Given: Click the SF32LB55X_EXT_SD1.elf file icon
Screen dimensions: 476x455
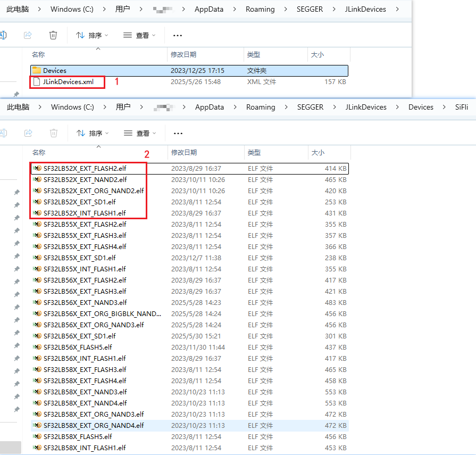Looking at the screenshot, I should click(x=37, y=258).
